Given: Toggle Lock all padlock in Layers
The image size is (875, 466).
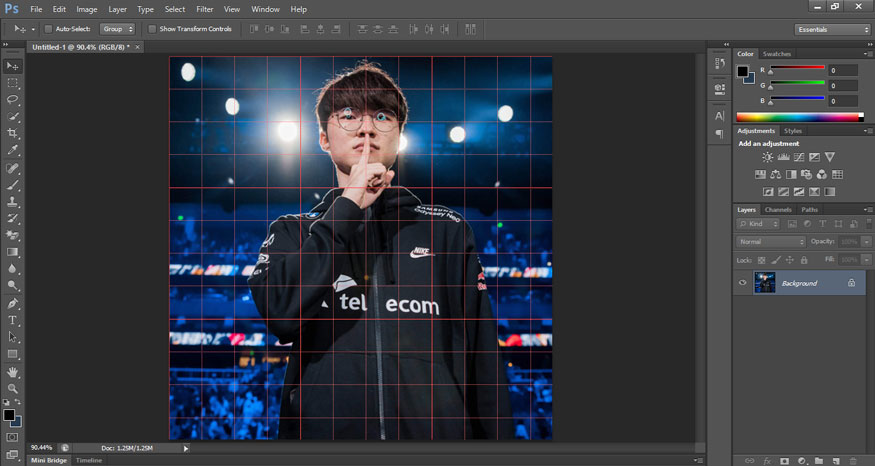Looking at the screenshot, I should pyautogui.click(x=804, y=260).
